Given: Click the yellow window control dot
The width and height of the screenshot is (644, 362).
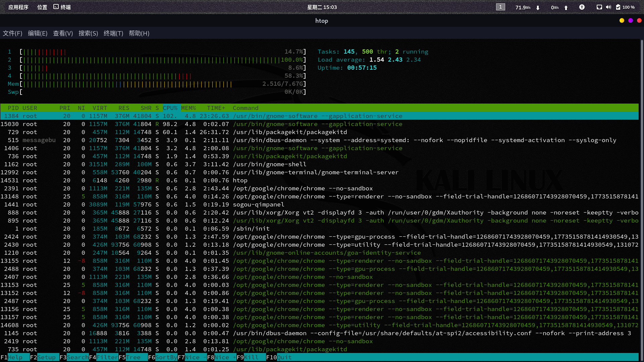Looking at the screenshot, I should [x=622, y=20].
